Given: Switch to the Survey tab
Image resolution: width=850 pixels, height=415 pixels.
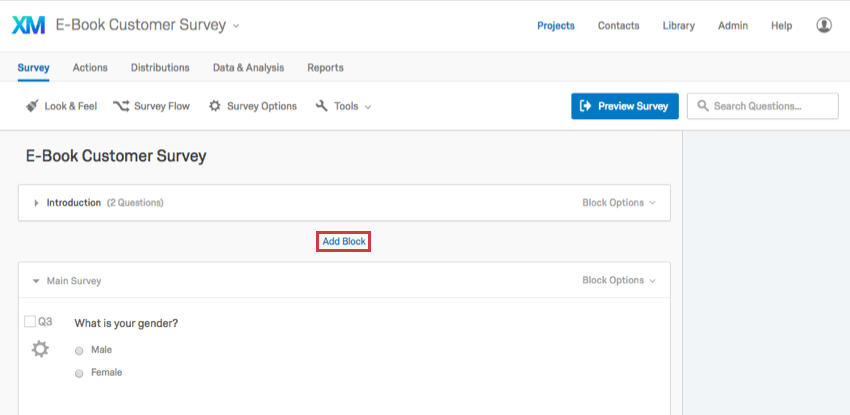Looking at the screenshot, I should point(33,68).
